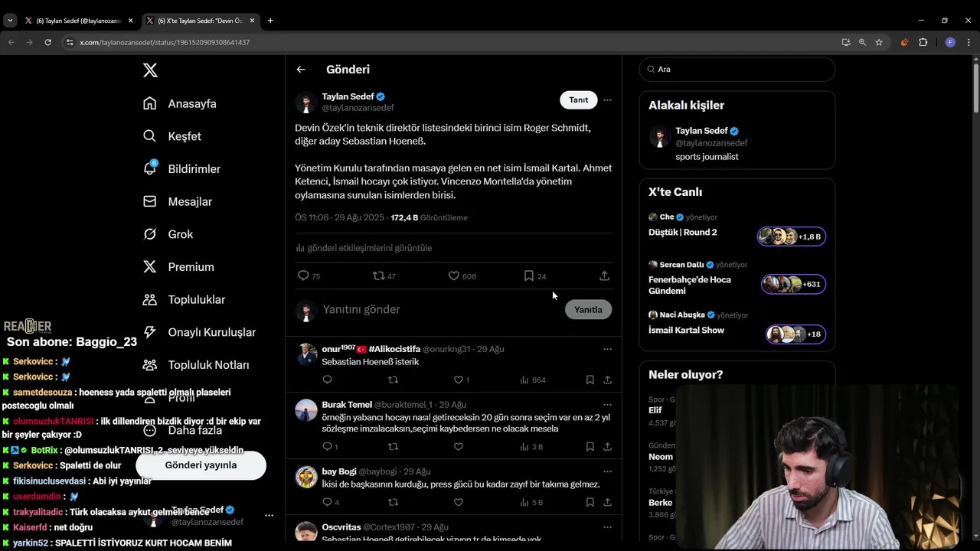Screen dimensions: 980x551
Task: Open a new browser tab
Action: click(270, 21)
